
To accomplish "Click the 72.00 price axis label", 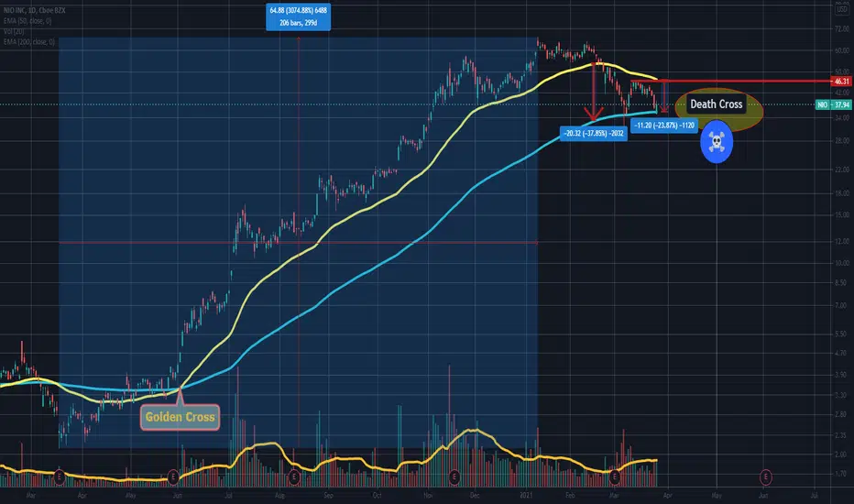I will click(842, 29).
